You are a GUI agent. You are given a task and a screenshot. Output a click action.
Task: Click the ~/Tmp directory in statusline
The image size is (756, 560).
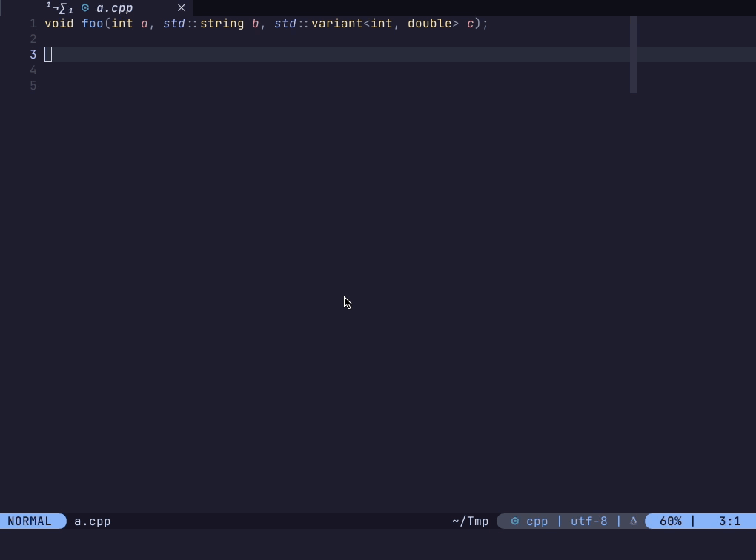pos(471,521)
